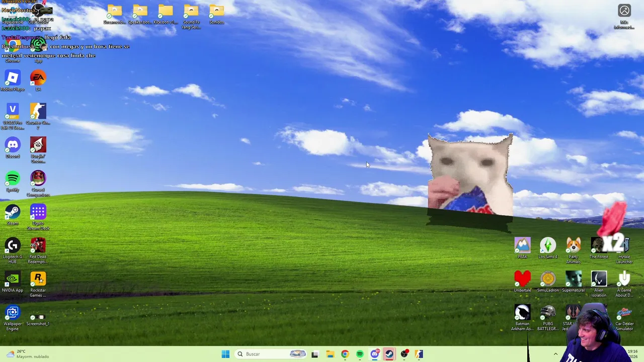Open SimuLadron desktop shortcut

[548, 282]
